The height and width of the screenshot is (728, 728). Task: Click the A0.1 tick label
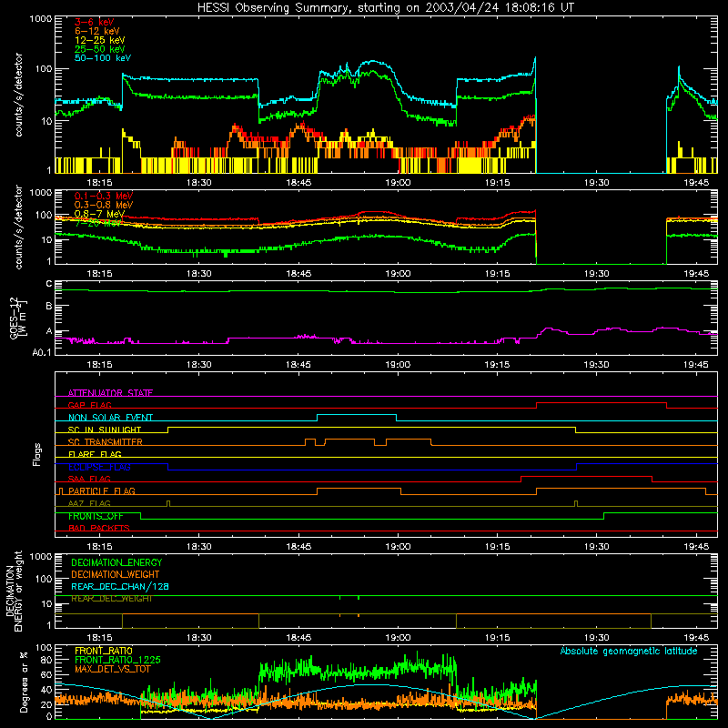click(x=42, y=353)
